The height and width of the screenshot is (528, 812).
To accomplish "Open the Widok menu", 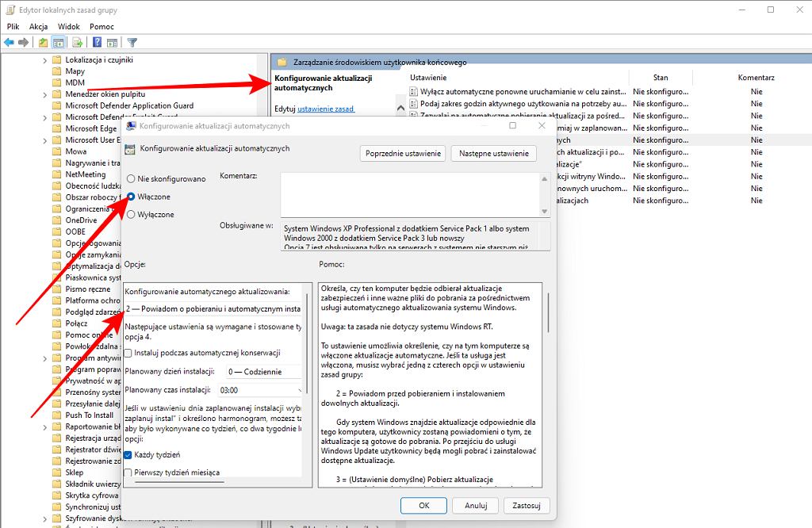I will [x=69, y=26].
